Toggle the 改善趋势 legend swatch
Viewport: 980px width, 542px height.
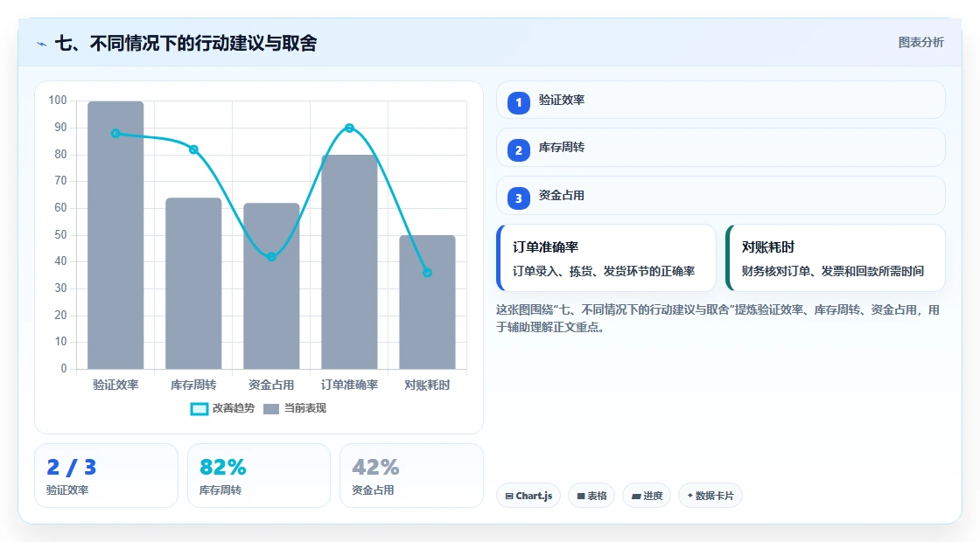pos(199,409)
